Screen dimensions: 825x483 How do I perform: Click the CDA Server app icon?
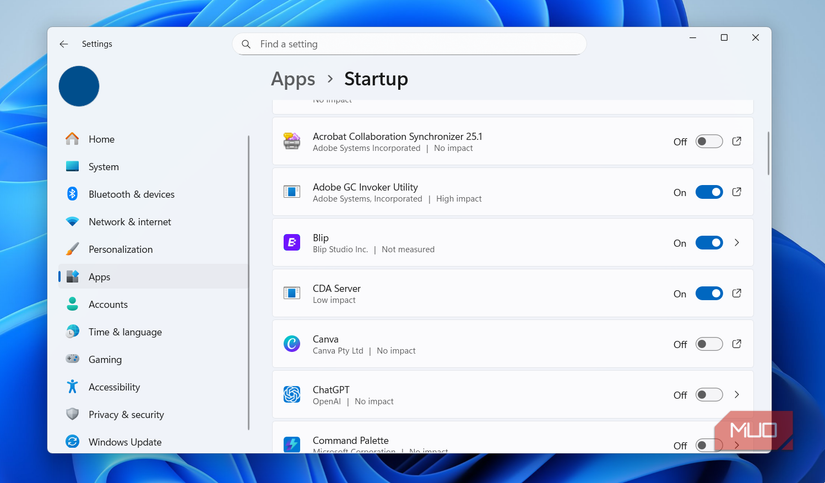click(291, 293)
